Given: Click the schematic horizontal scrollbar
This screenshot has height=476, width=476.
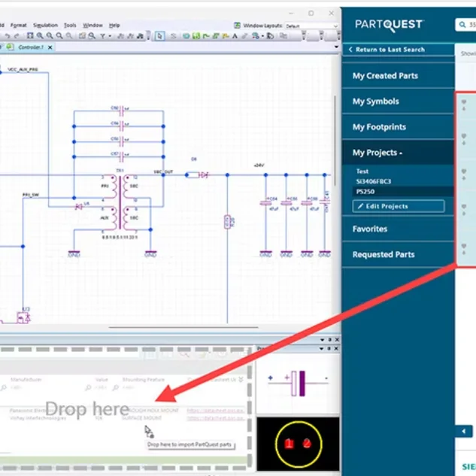Looking at the screenshot, I should (x=183, y=328).
